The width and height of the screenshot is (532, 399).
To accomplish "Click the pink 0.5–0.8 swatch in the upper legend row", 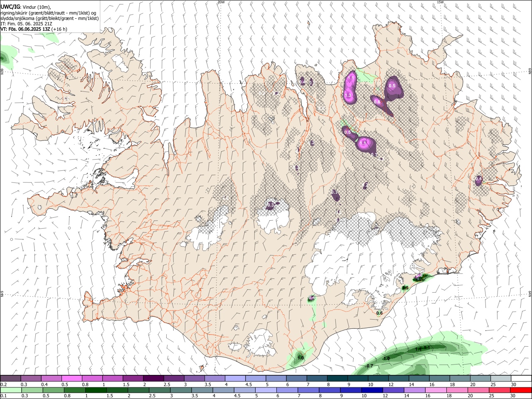I will tap(71, 379).
